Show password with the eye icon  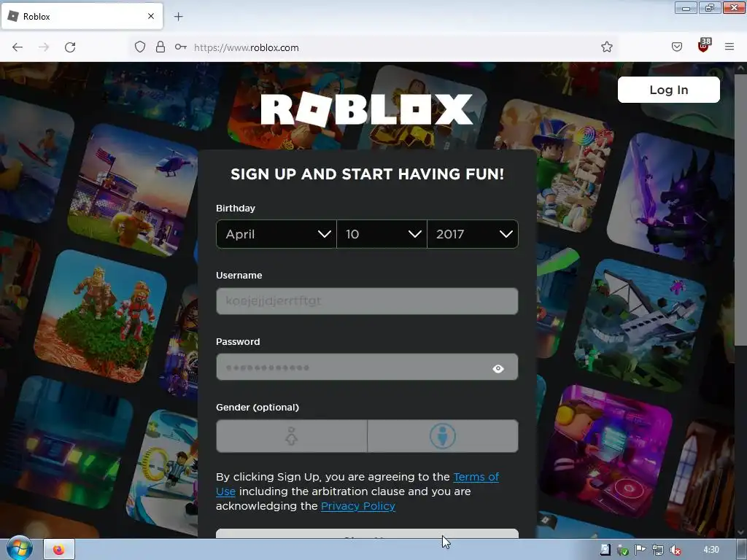[498, 368]
